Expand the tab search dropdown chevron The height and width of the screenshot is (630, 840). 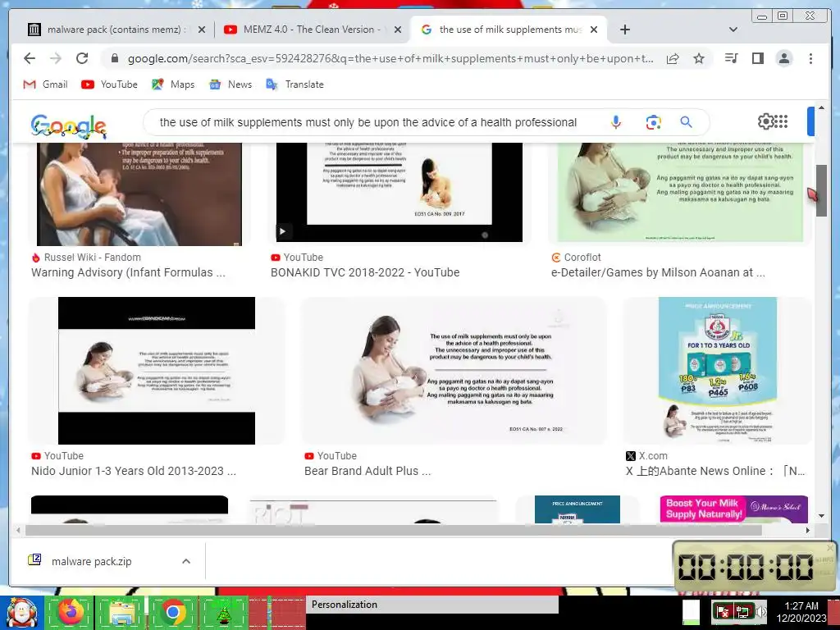(x=733, y=30)
